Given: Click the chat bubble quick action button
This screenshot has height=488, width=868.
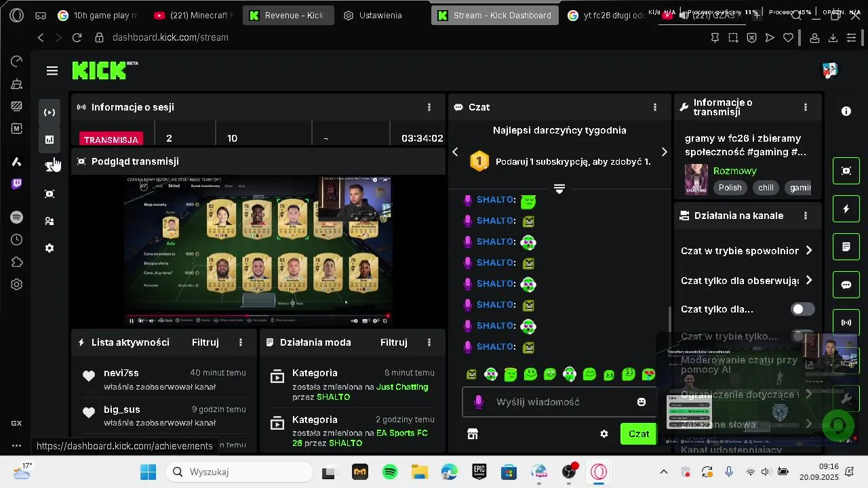Looking at the screenshot, I should coord(846,285).
